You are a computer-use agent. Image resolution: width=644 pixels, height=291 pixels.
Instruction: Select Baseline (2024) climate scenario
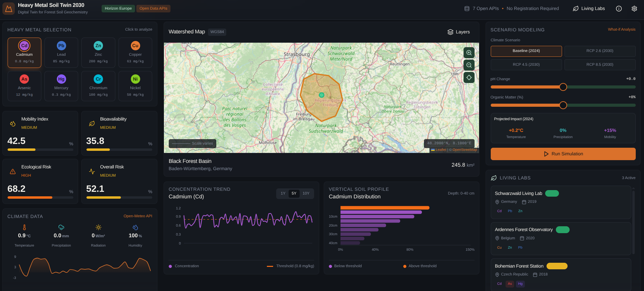[526, 51]
